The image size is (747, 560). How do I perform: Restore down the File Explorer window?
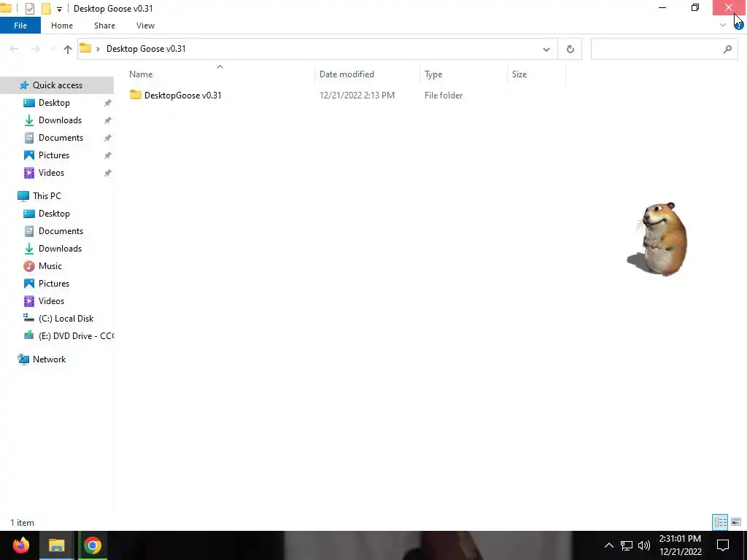click(695, 7)
